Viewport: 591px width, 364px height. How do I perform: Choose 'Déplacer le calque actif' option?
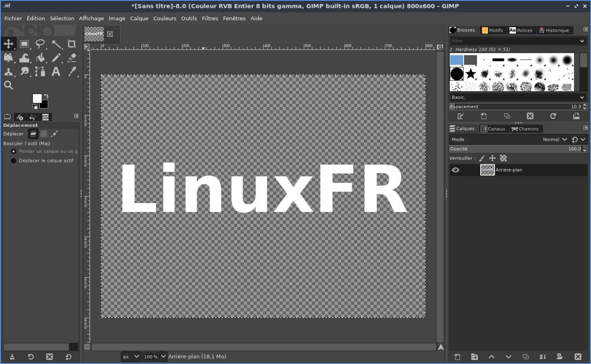click(42, 161)
